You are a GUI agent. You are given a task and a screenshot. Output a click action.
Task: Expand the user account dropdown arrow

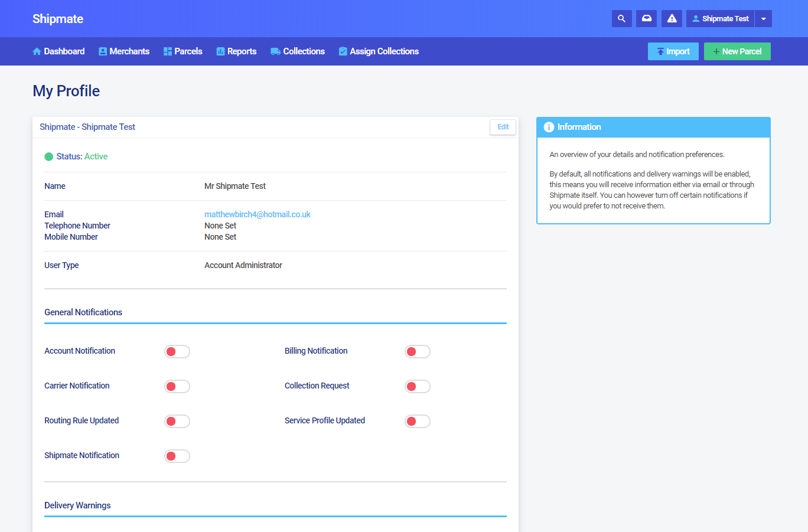click(763, 19)
